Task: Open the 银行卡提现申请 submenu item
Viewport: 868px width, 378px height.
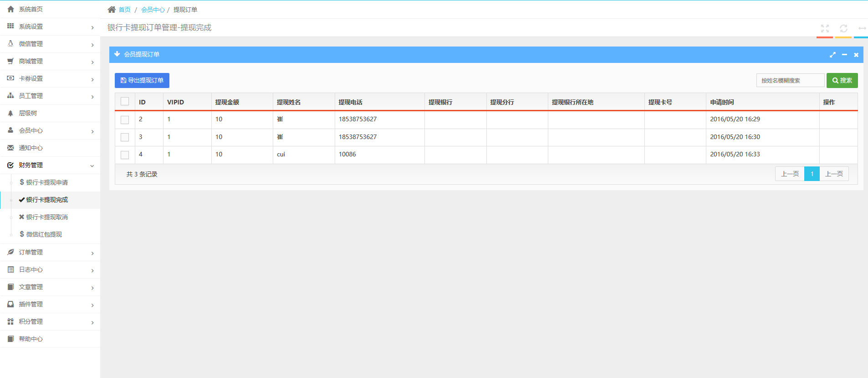Action: coord(46,182)
